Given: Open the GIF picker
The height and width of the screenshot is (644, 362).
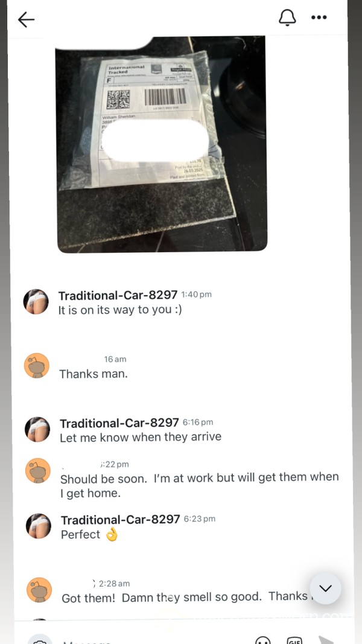Looking at the screenshot, I should [x=295, y=640].
